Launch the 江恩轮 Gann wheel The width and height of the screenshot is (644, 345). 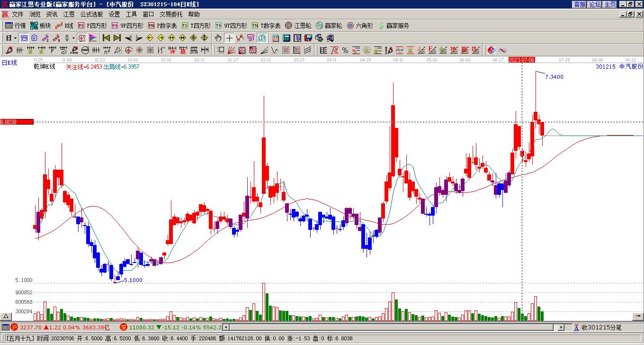298,26
